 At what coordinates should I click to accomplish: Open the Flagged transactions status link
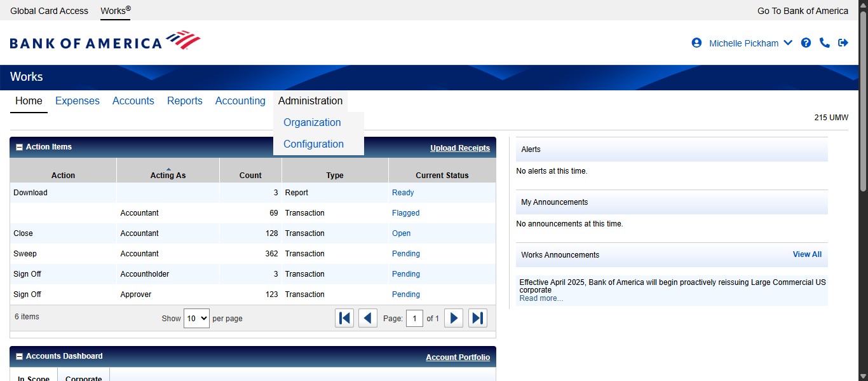pyautogui.click(x=405, y=213)
